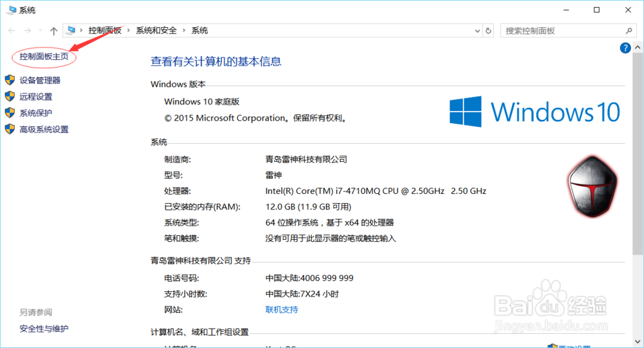Refresh the address bar location
This screenshot has height=348, width=644.
click(488, 31)
